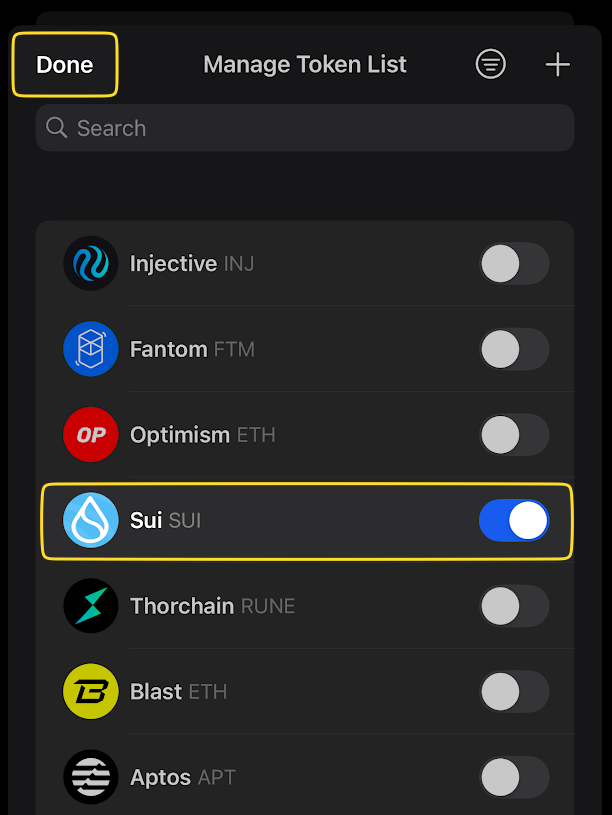The height and width of the screenshot is (815, 612).
Task: Switch on the Blast ETH toggle
Action: click(514, 691)
